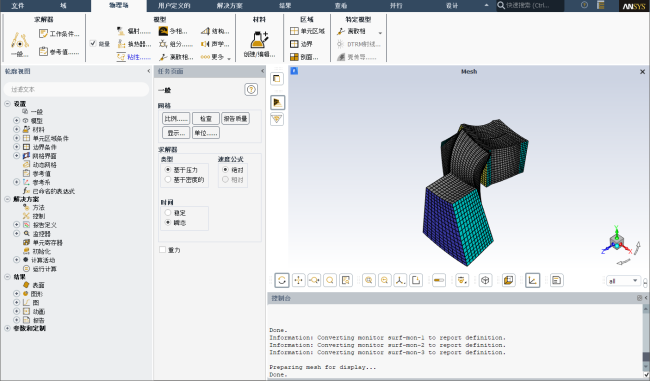Select the rotate view tool

click(x=282, y=281)
